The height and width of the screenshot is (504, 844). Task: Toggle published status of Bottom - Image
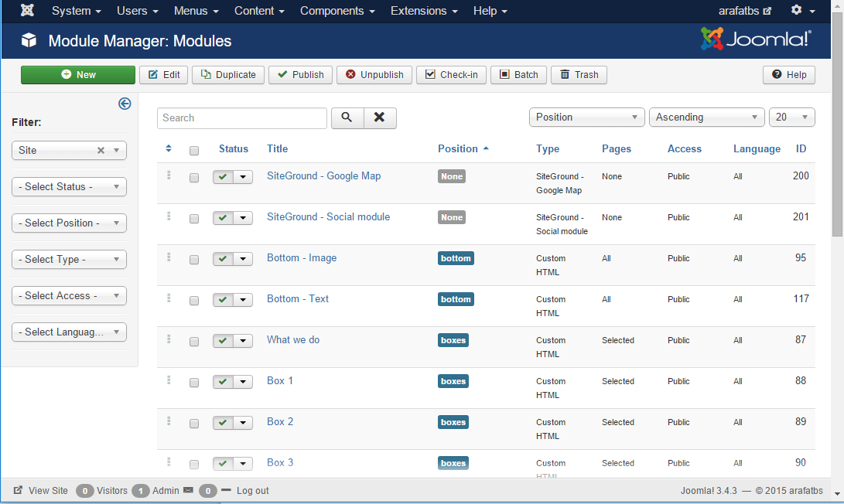[x=223, y=259]
